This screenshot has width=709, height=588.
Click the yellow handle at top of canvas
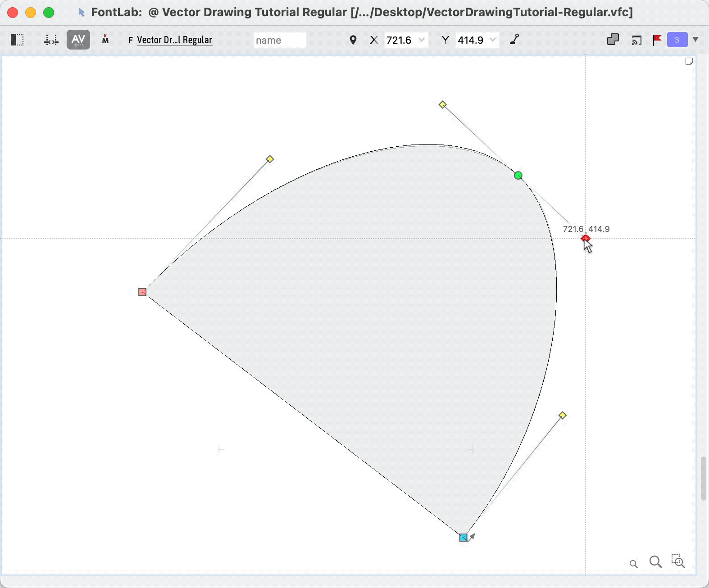point(443,104)
